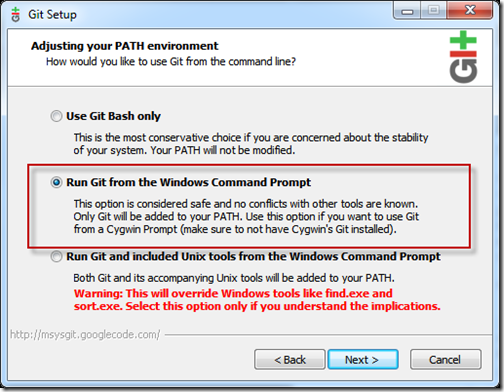Go back with the "< Back" button

(290, 360)
